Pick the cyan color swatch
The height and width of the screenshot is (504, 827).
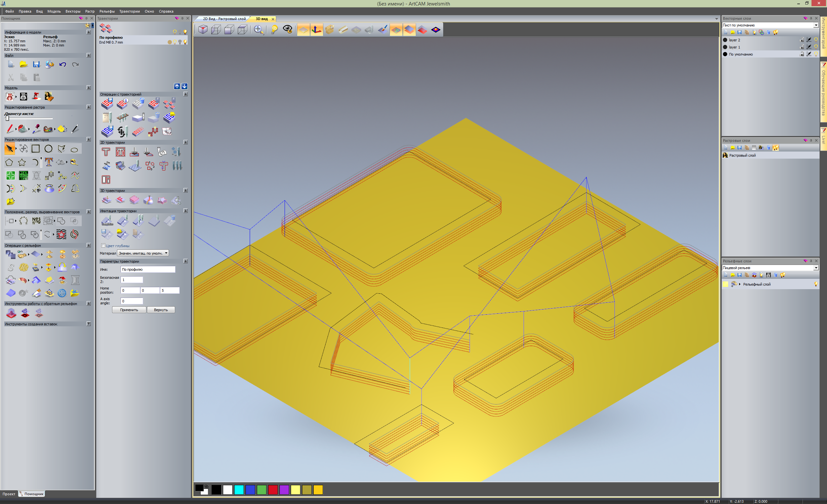point(239,489)
